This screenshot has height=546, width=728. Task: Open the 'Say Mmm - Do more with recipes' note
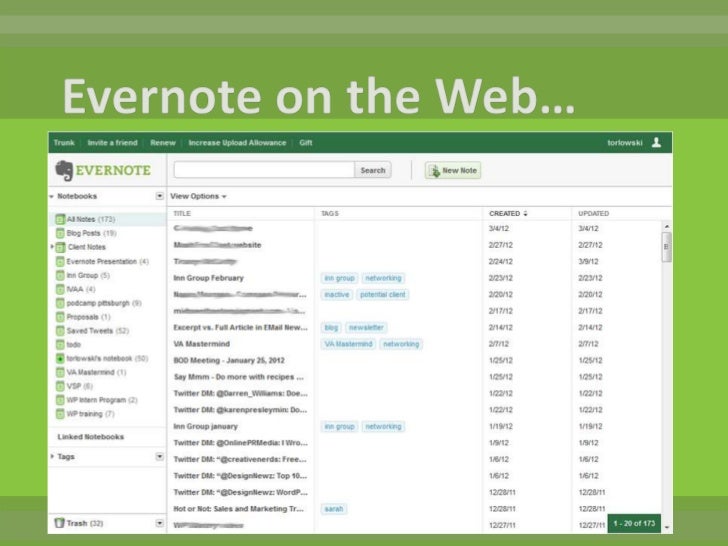click(239, 377)
